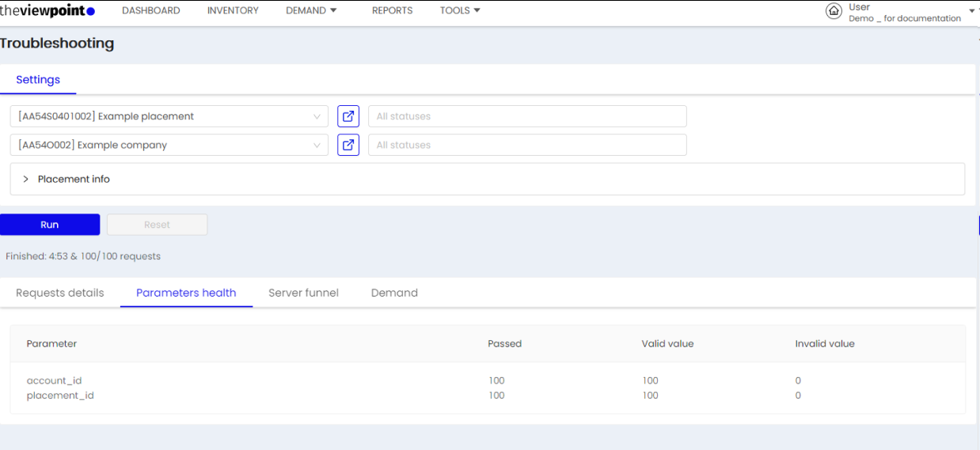Viewport: 980px width, 450px height.
Task: Open company external link icon
Action: point(348,145)
